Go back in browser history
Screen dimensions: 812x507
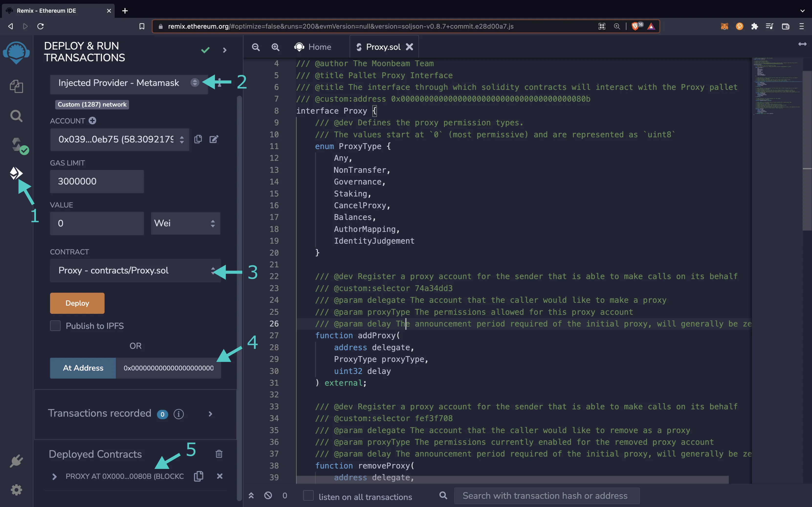pyautogui.click(x=11, y=26)
